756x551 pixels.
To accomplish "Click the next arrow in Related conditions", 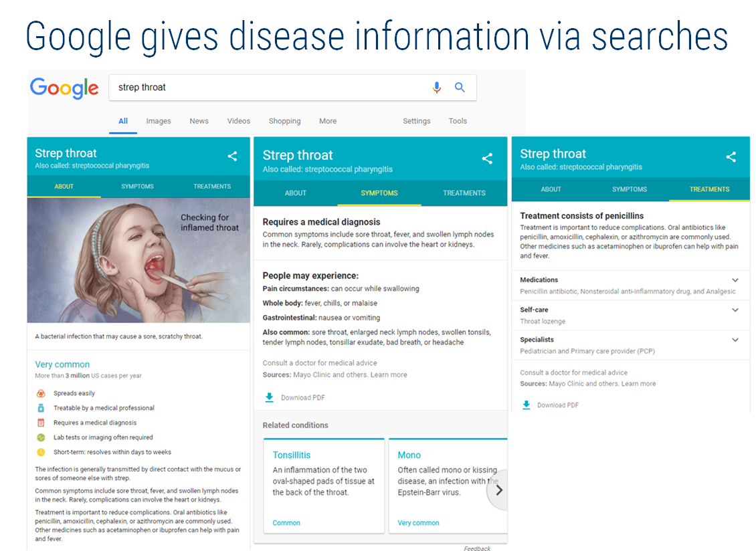I will [x=498, y=490].
